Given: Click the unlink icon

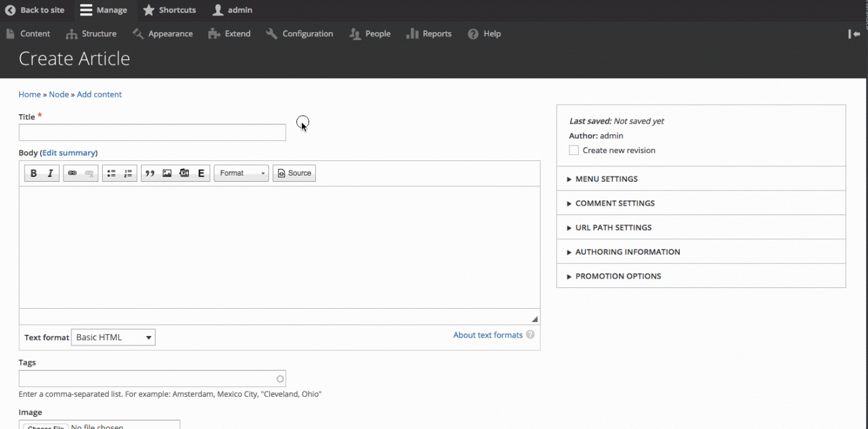Looking at the screenshot, I should (89, 173).
